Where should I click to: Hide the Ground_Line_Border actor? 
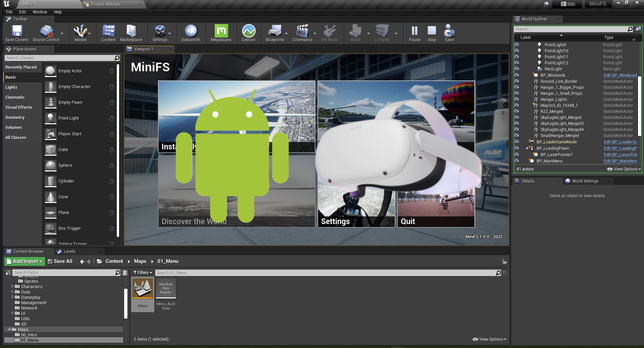tap(517, 81)
